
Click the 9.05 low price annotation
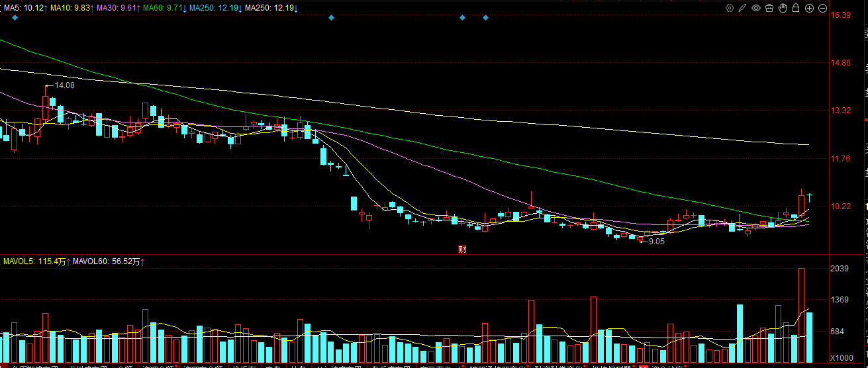tap(656, 242)
